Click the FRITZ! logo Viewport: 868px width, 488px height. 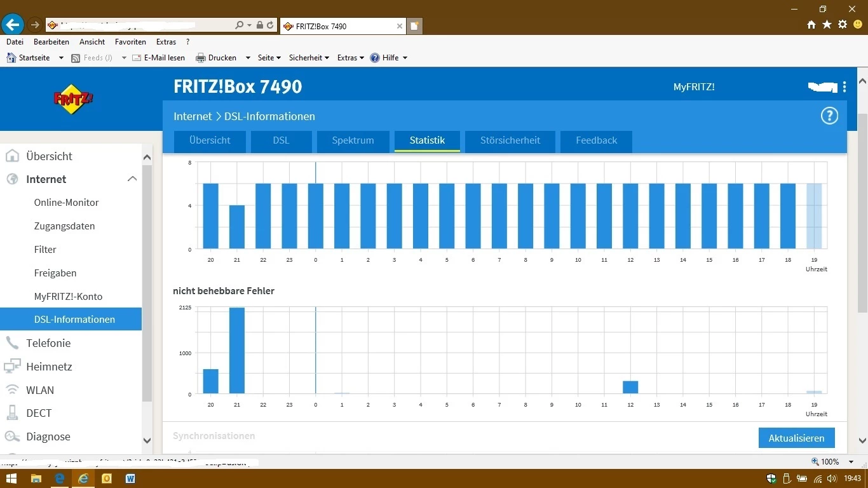coord(73,99)
